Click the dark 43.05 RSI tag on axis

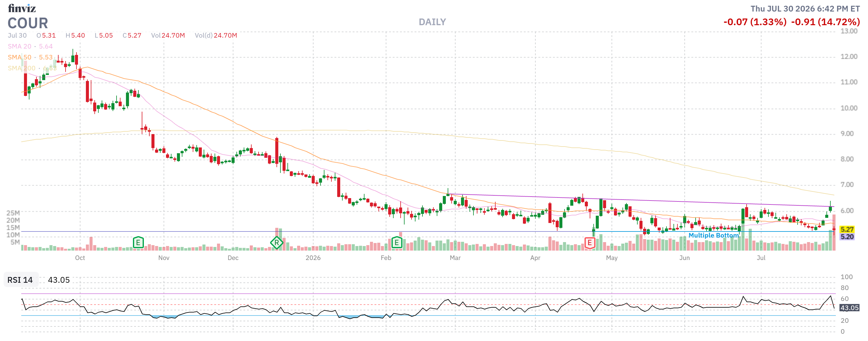pyautogui.click(x=849, y=308)
